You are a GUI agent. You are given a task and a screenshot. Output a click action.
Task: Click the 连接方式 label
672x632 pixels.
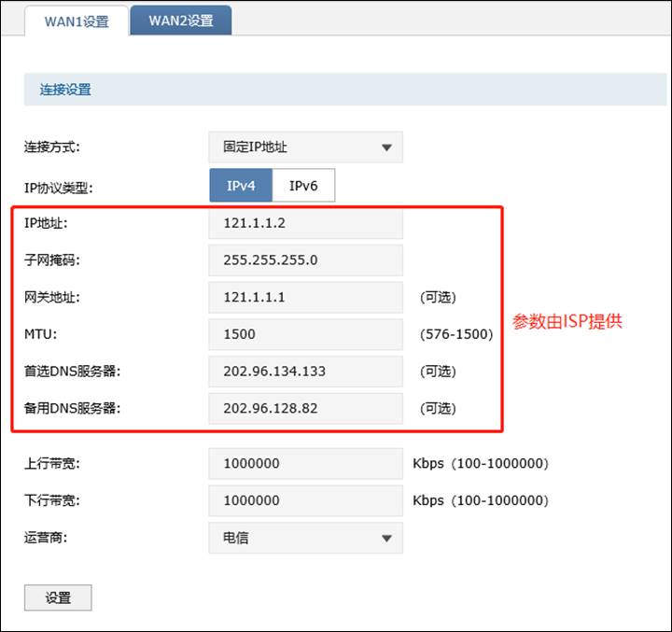click(51, 147)
